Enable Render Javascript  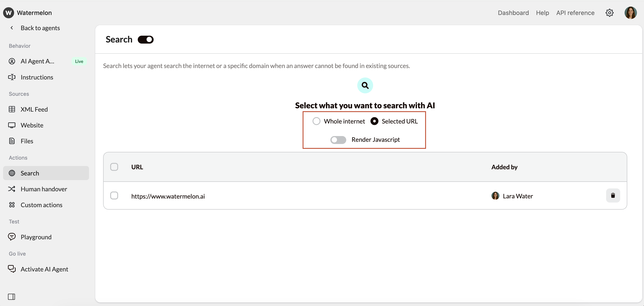pyautogui.click(x=338, y=140)
